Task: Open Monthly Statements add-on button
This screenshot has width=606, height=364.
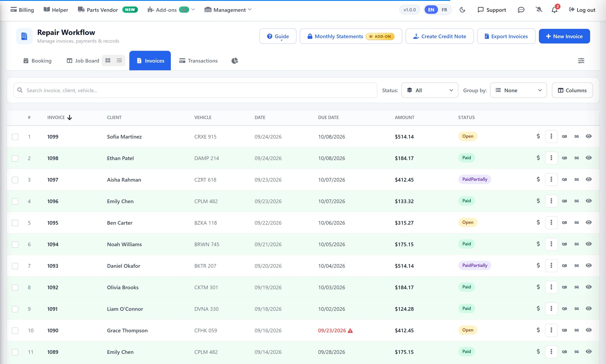Action: 351,36
